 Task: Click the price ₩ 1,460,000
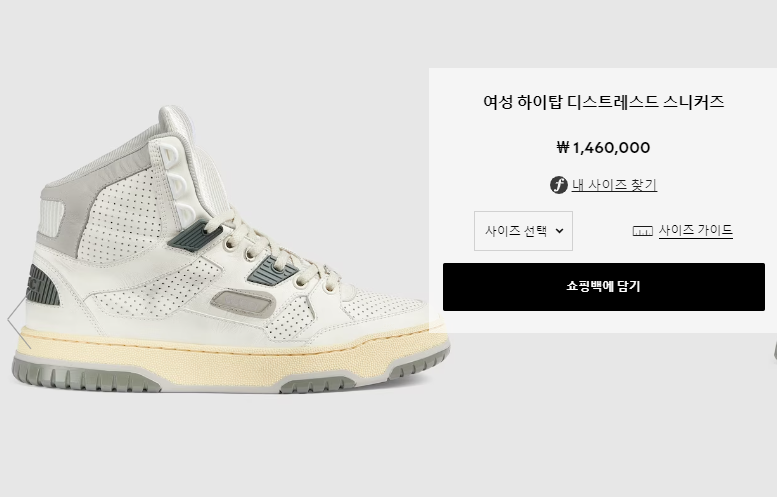[603, 147]
